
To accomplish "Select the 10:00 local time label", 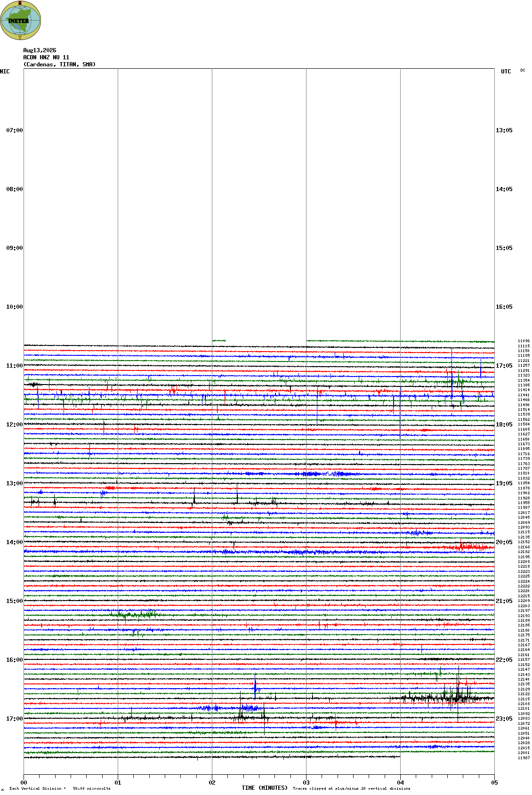I will click(15, 307).
